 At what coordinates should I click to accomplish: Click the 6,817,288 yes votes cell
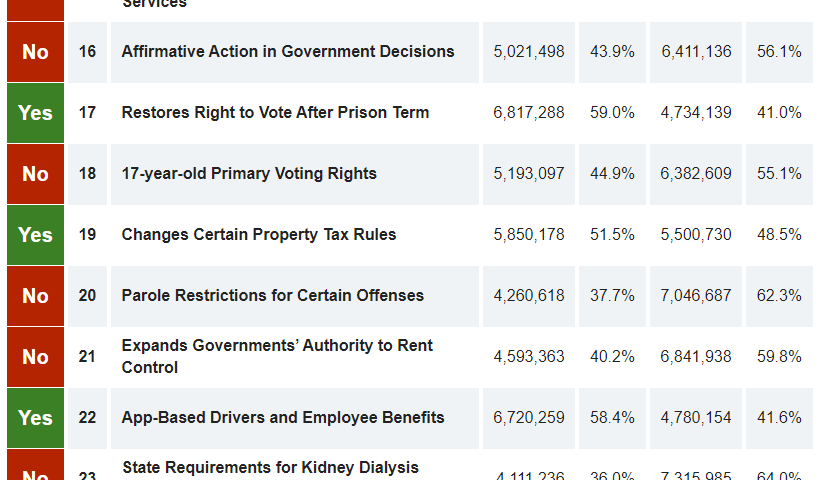point(529,113)
